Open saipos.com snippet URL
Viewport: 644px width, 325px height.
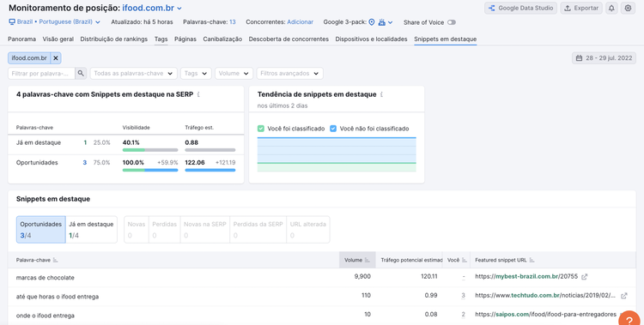pyautogui.click(x=545, y=315)
